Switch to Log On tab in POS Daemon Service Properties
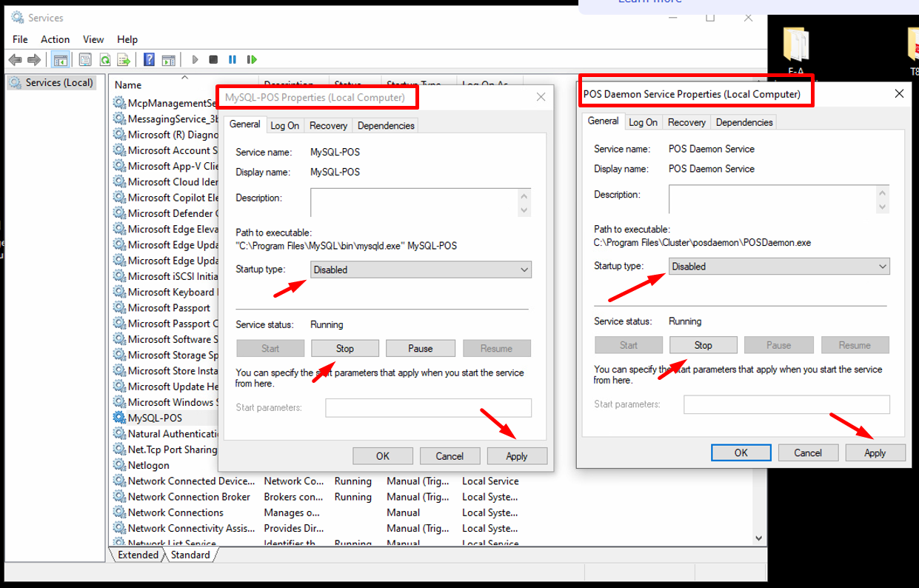 pos(644,122)
